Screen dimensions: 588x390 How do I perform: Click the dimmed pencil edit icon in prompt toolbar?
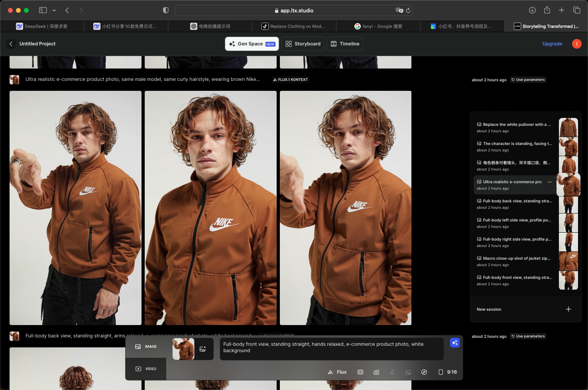392,372
